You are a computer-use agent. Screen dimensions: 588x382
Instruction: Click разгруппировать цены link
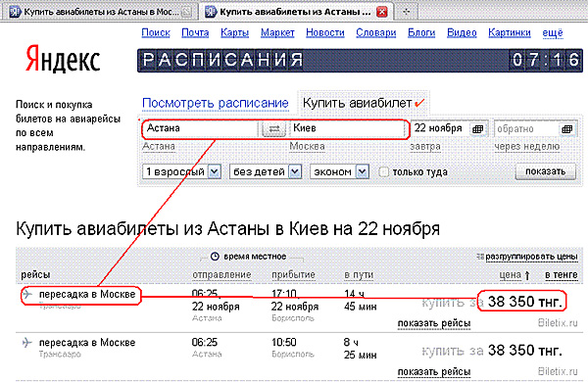point(531,257)
